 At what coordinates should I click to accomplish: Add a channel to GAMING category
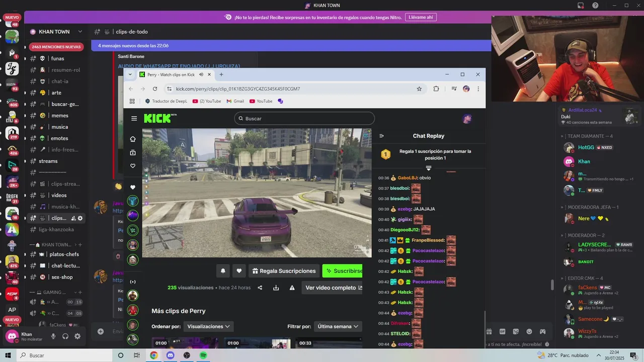[x=79, y=292]
